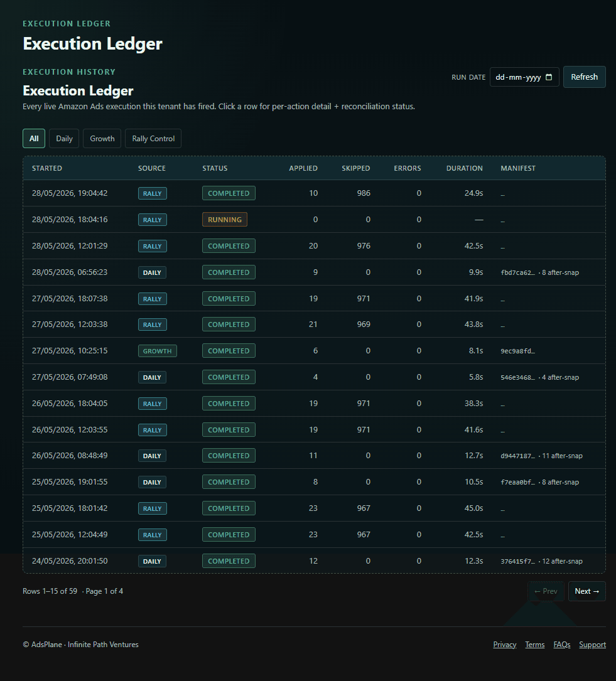Switch to the Rally Control filter tab
The image size is (616, 681).
tap(153, 139)
